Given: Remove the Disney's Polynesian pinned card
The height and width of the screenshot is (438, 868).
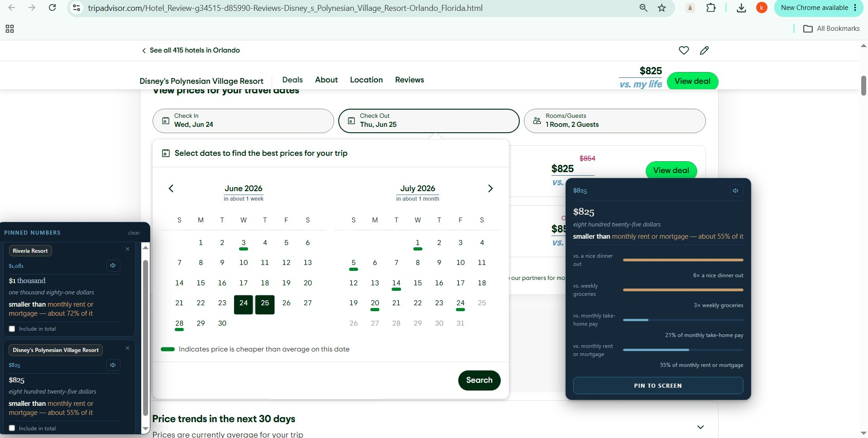Looking at the screenshot, I should click(x=128, y=348).
